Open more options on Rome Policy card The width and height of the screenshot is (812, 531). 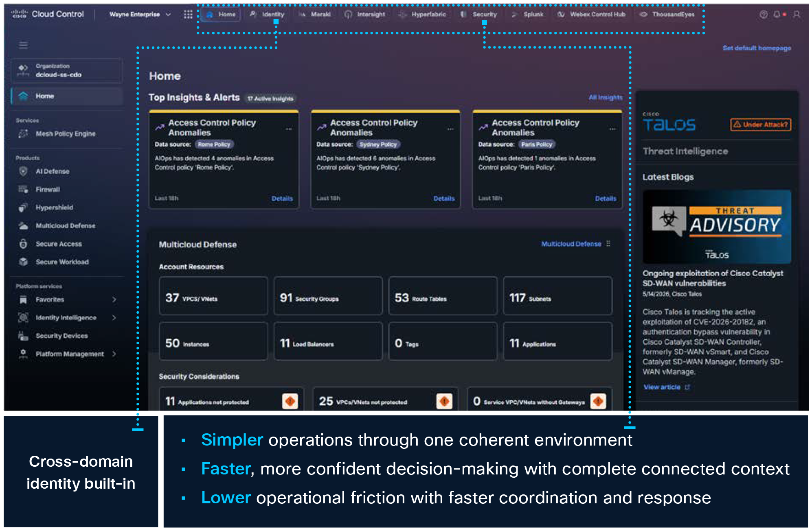click(289, 129)
